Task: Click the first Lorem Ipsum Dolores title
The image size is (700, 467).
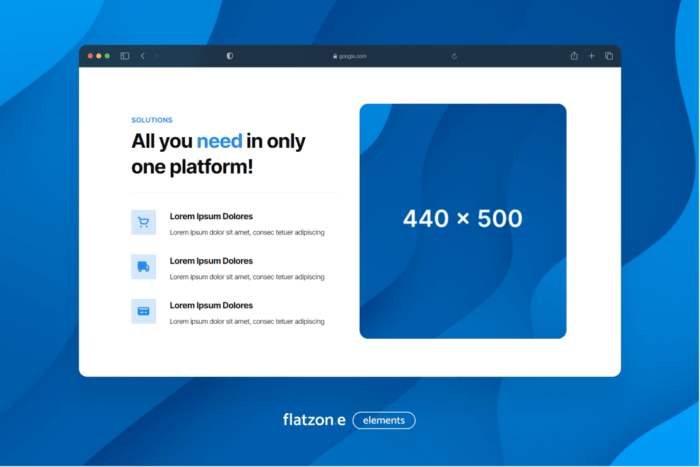Action: pos(211,216)
